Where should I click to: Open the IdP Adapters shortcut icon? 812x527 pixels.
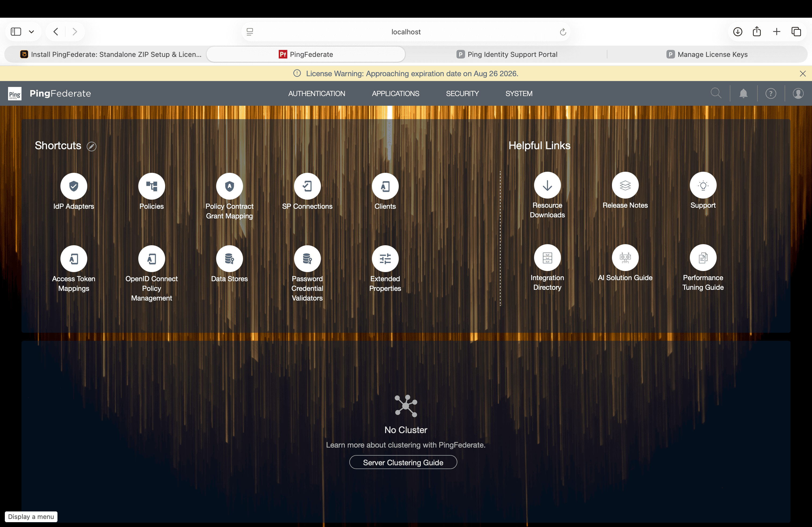pyautogui.click(x=74, y=186)
